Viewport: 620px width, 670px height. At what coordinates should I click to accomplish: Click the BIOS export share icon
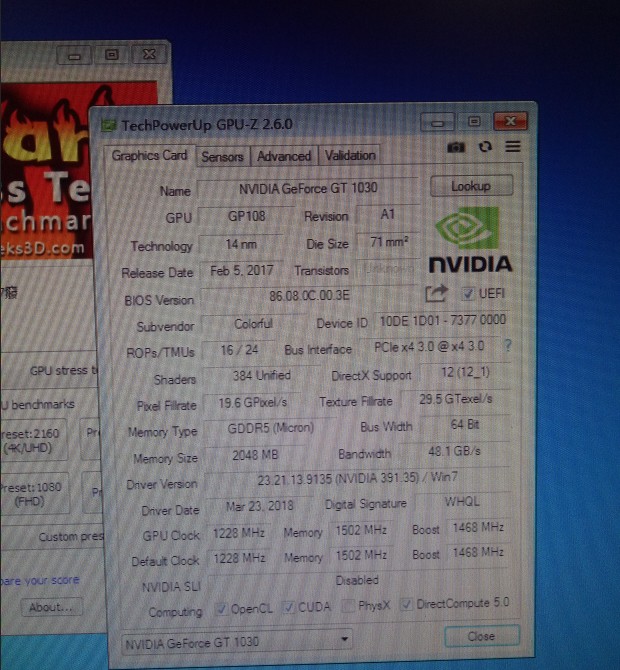[x=436, y=294]
